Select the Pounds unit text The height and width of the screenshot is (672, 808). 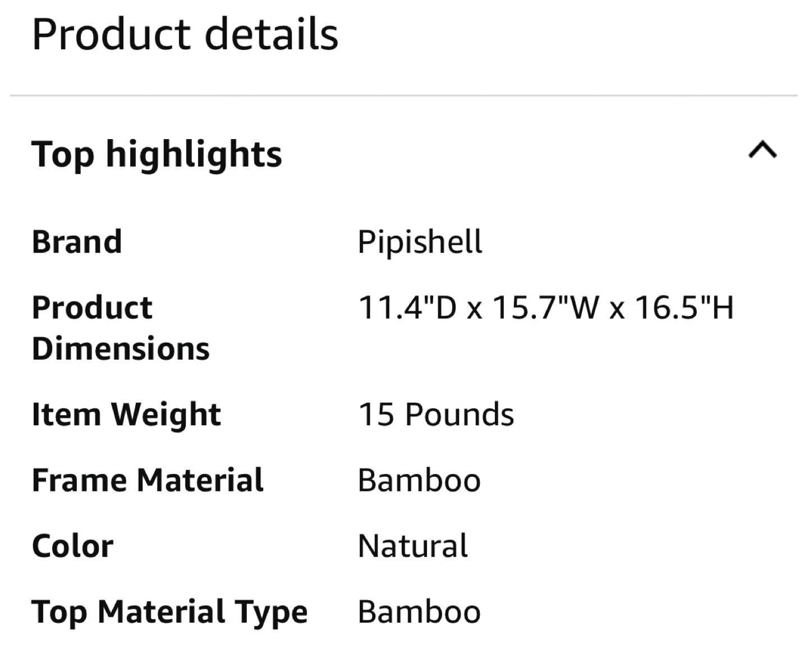460,415
